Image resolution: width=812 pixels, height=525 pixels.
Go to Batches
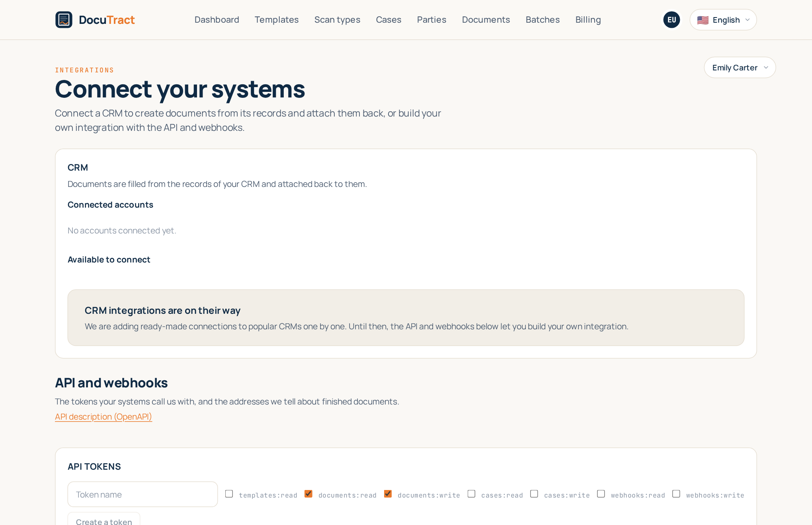coord(543,20)
